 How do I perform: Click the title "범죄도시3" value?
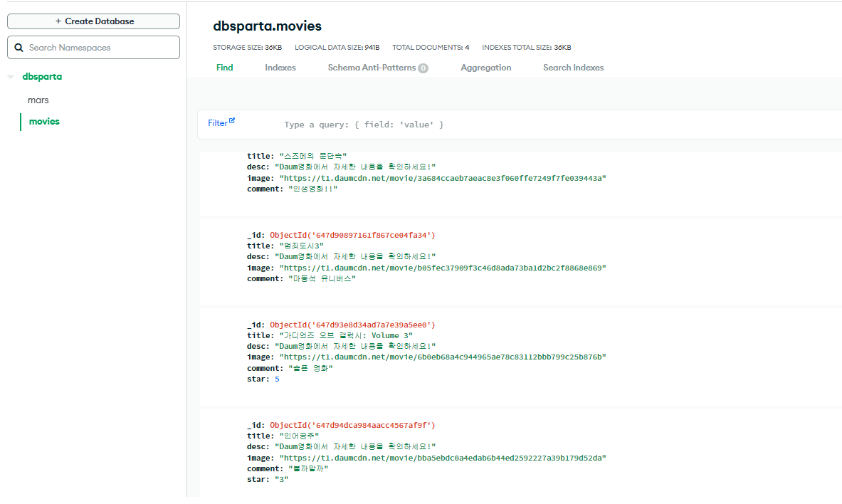pos(301,246)
